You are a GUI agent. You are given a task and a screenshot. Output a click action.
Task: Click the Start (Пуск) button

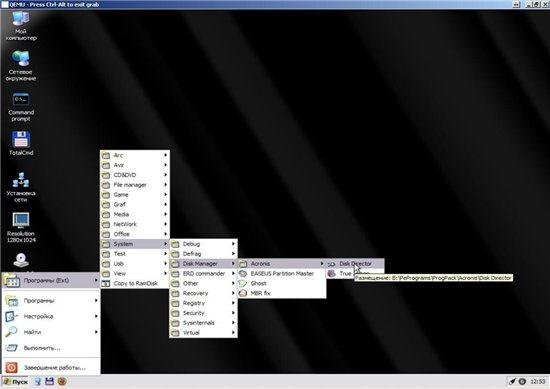point(15,382)
